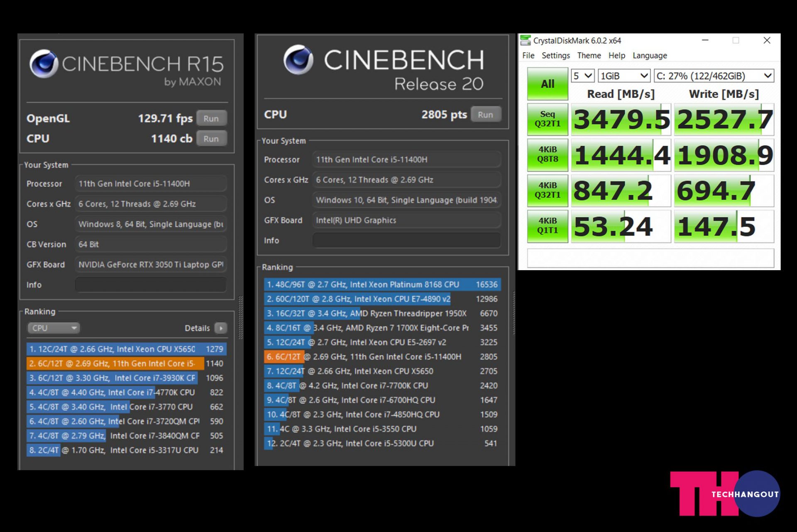The width and height of the screenshot is (797, 532).
Task: Select R20 ranking row Ryzen 7 1700X
Action: [x=382, y=328]
